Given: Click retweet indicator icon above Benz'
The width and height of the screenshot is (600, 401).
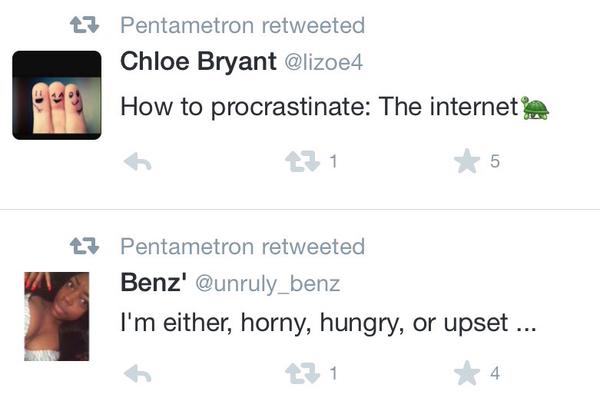Looking at the screenshot, I should pyautogui.click(x=87, y=246).
